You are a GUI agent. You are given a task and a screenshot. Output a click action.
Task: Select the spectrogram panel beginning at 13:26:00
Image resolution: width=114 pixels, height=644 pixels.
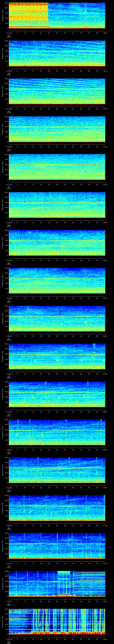(57, 356)
